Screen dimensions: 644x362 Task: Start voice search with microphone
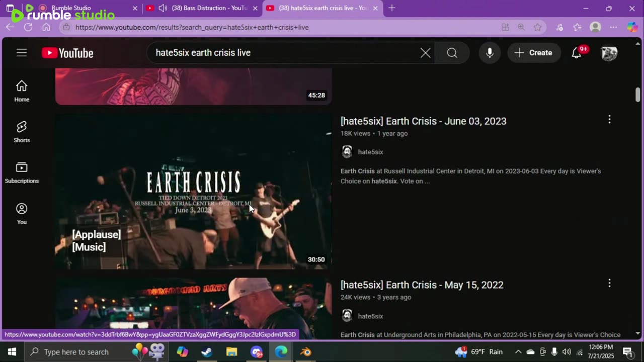[490, 53]
